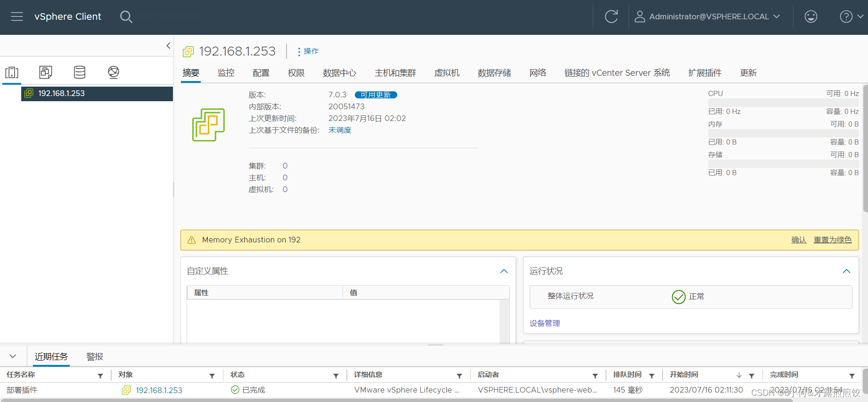868x402 pixels.
Task: Switch to Networking inventory view
Action: point(114,72)
